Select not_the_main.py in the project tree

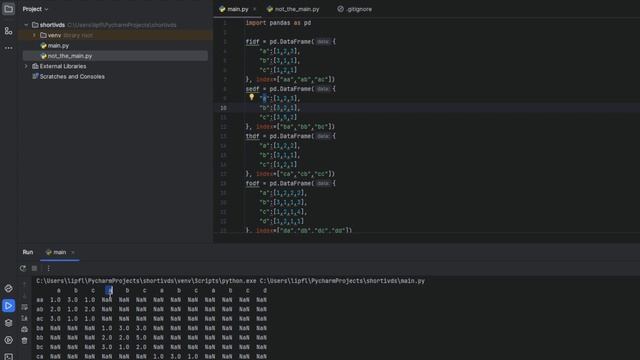pos(70,56)
